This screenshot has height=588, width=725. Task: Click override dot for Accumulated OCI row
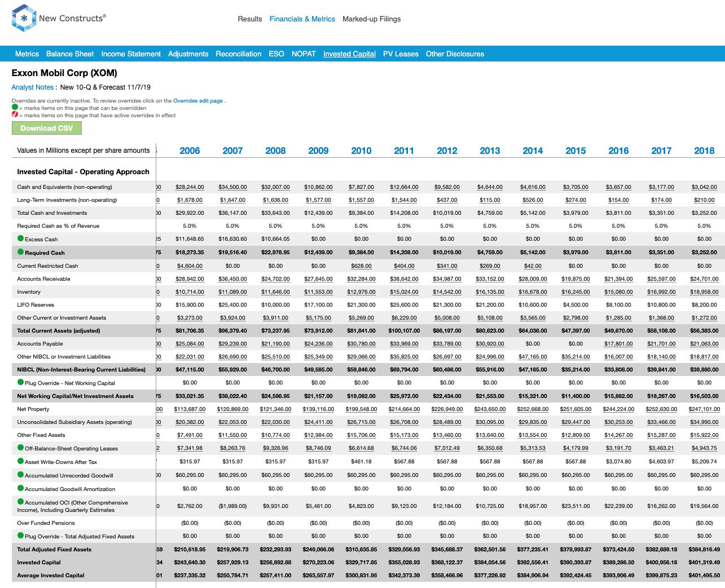21,502
